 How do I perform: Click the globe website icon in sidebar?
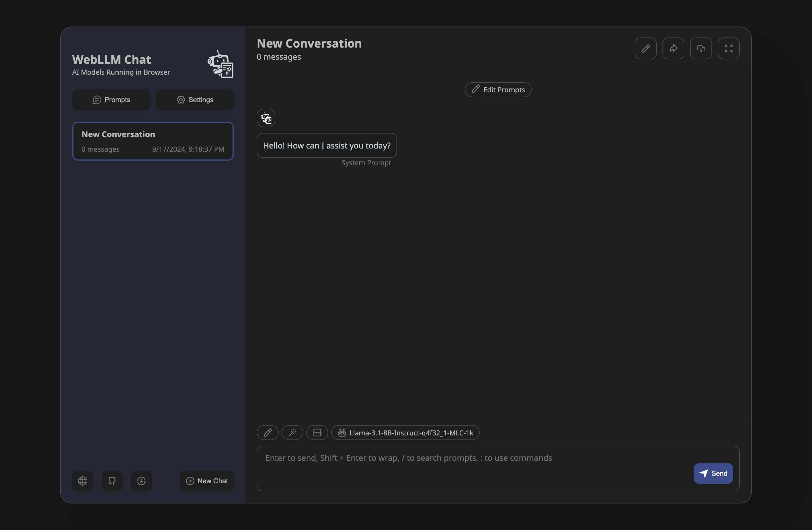coord(83,481)
